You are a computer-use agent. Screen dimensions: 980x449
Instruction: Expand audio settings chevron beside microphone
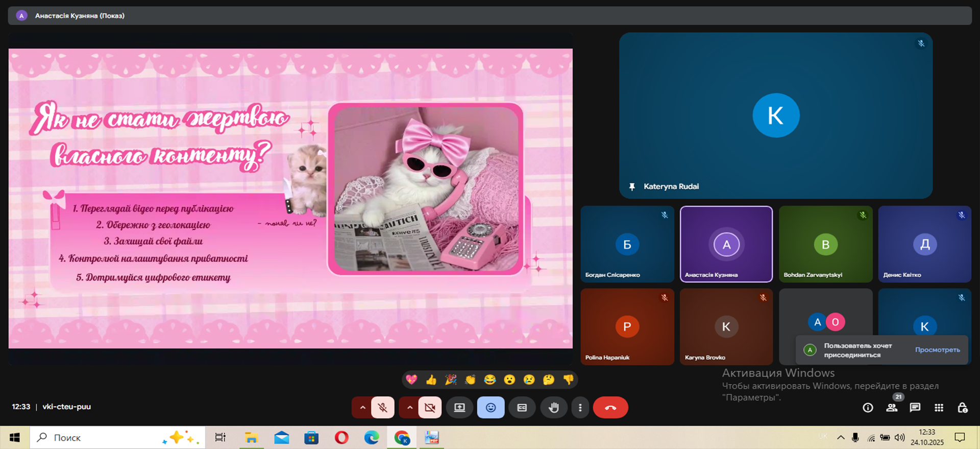click(362, 408)
